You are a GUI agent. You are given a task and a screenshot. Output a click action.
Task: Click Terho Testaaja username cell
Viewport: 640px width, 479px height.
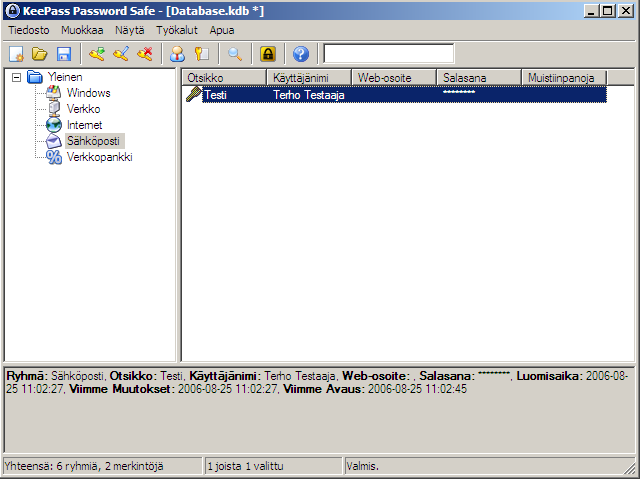point(309,95)
